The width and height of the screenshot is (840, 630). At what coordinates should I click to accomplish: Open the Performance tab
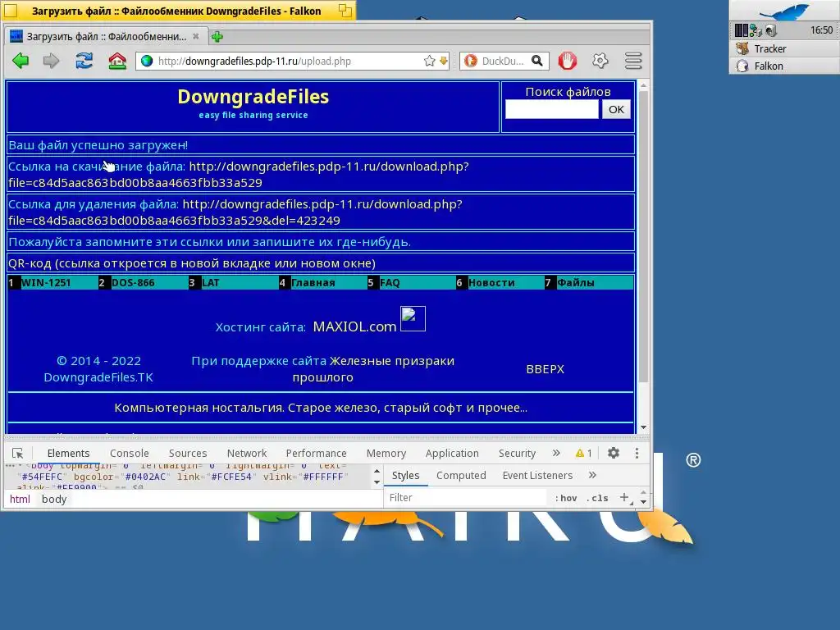click(x=316, y=453)
